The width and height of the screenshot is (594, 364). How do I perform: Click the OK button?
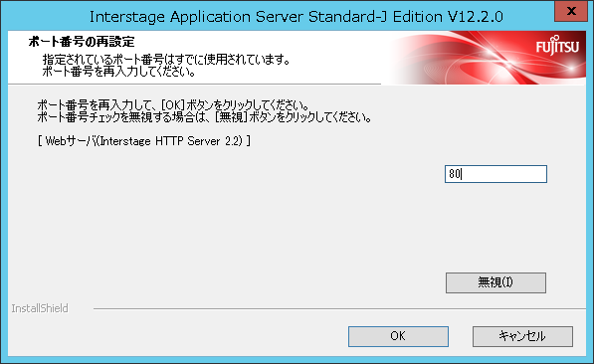pos(398,336)
